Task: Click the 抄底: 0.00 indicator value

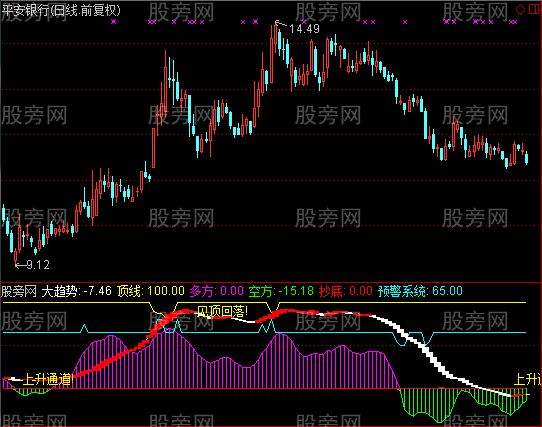Action: (346, 291)
